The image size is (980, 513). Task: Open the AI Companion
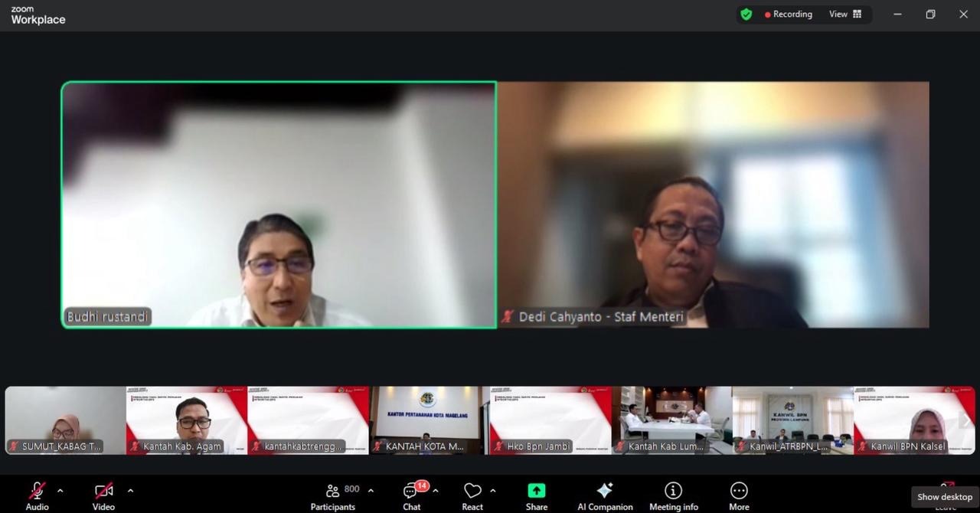coord(605,495)
